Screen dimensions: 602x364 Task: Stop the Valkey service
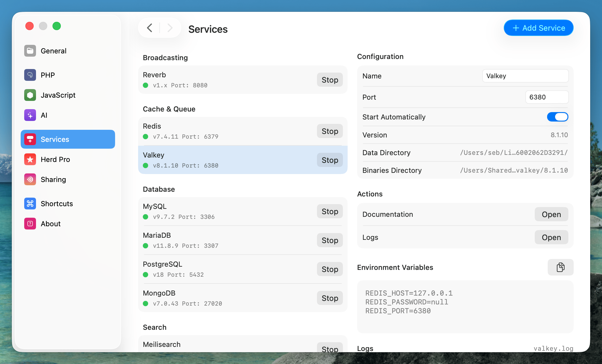point(330,160)
